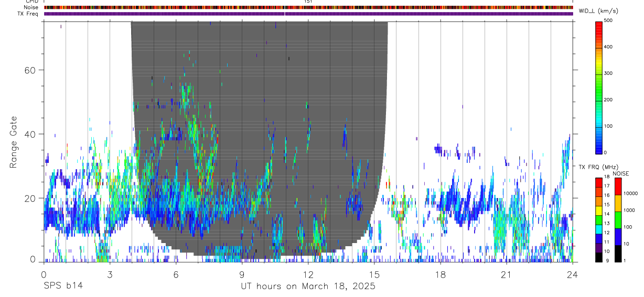Screen dimensions: 644x297
Task: Click the x-axis tick label '12'
Action: pyautogui.click(x=308, y=274)
